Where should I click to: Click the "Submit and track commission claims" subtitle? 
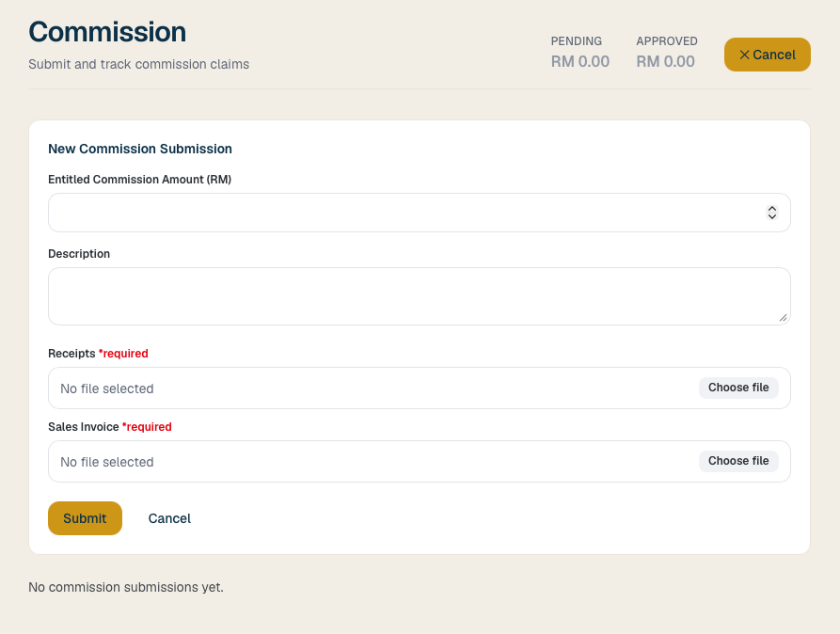(139, 64)
